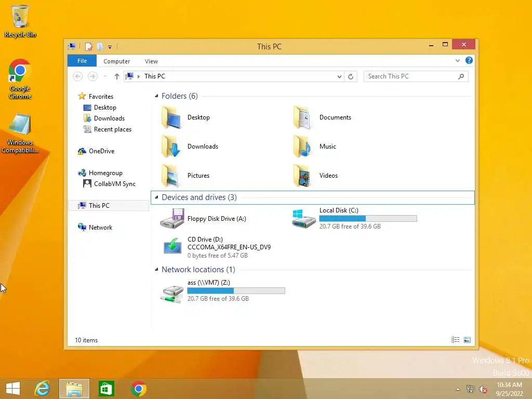532x399 pixels.
Task: Switch to the View ribbon tab
Action: click(151, 61)
